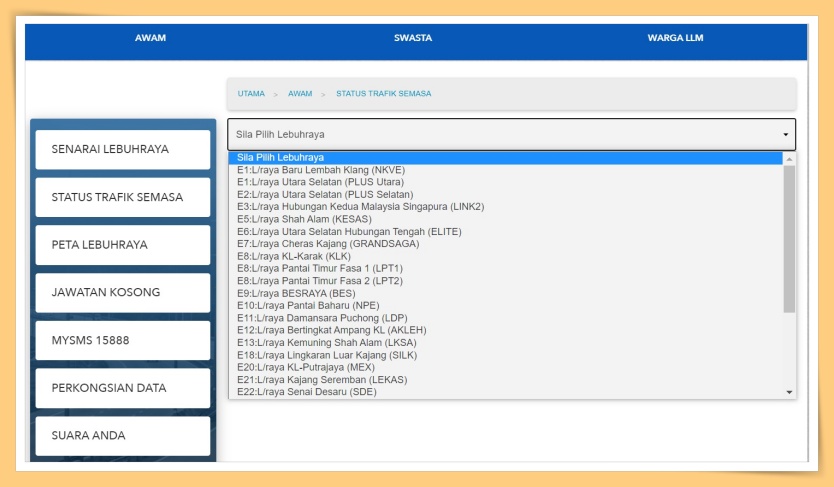Choose E1 Utara Selatan (PLUS Utara)
This screenshot has width=834, height=487.
tap(505, 182)
